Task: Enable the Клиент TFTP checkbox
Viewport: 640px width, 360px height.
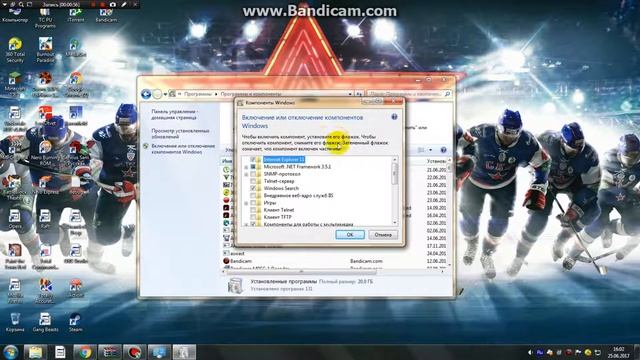Action: click(x=253, y=217)
